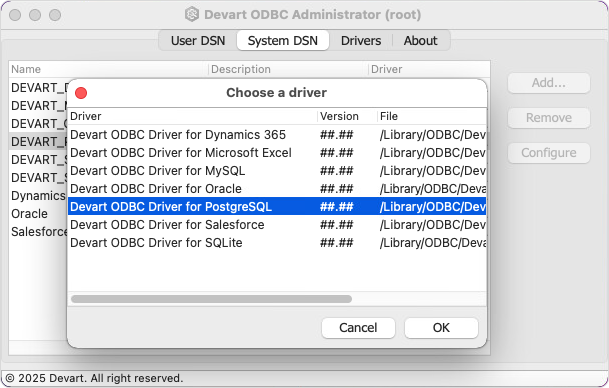Click the horizontal scrollbar in driver list
This screenshot has width=609, height=388.
(211, 299)
